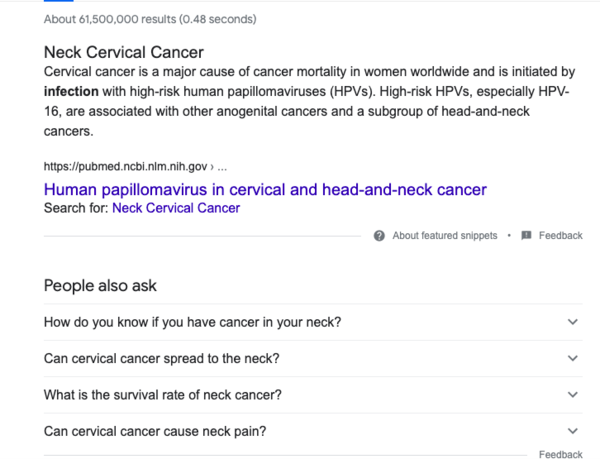Expand arrow for "How do you know" question
Image resolution: width=600 pixels, height=459 pixels.
point(573,322)
